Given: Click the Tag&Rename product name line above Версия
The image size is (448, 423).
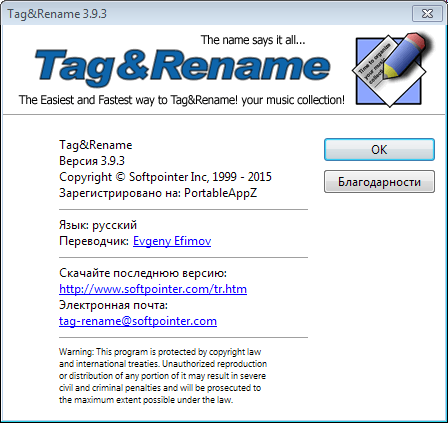Looking at the screenshot, I should tap(96, 145).
